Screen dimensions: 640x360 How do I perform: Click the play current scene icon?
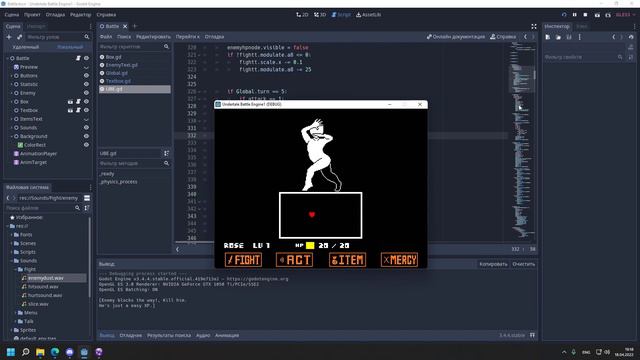[597, 15]
